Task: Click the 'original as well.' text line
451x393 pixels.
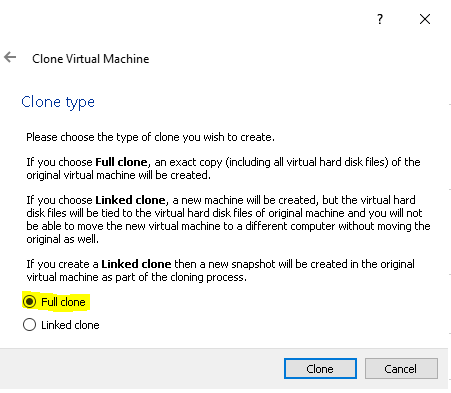Action: point(62,239)
